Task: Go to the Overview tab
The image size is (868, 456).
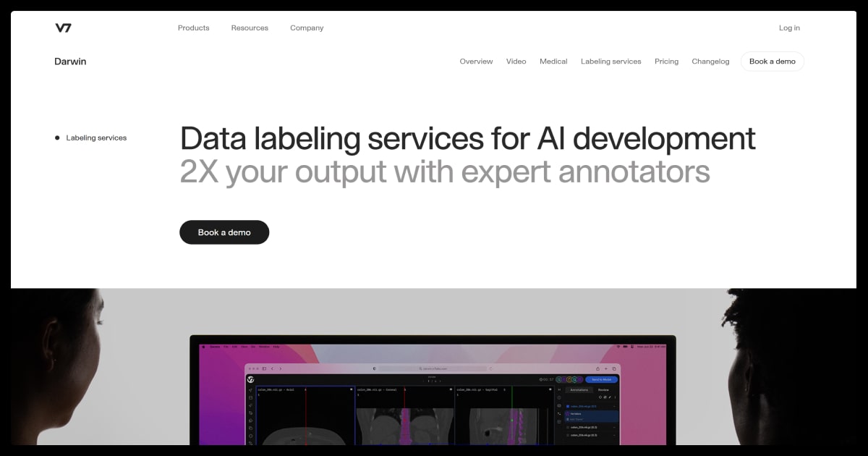Action: [x=476, y=62]
